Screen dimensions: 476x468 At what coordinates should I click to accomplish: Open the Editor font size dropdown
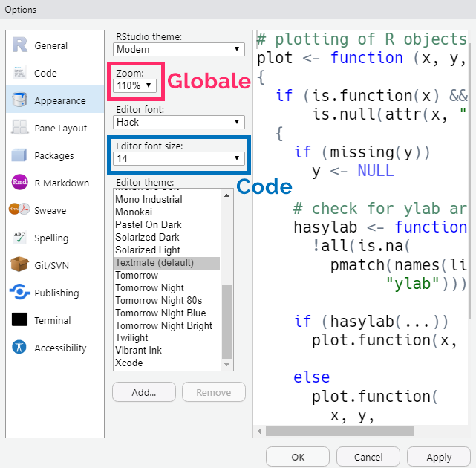point(179,158)
